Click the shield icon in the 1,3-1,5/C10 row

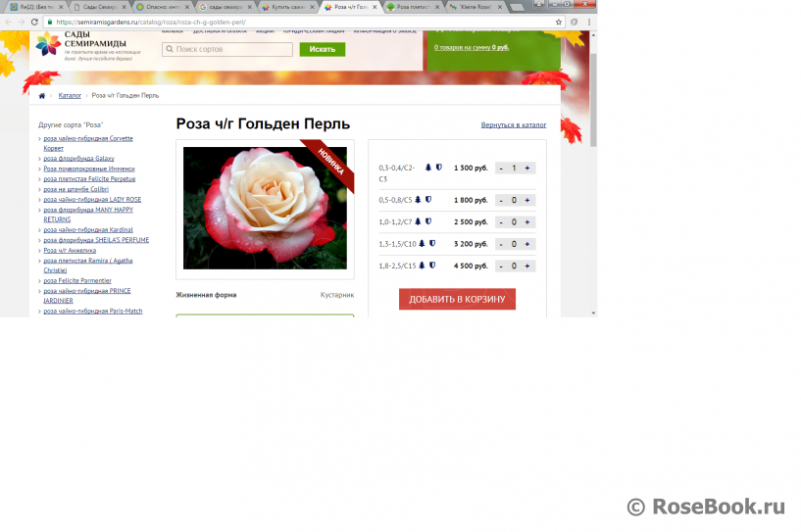(x=432, y=244)
